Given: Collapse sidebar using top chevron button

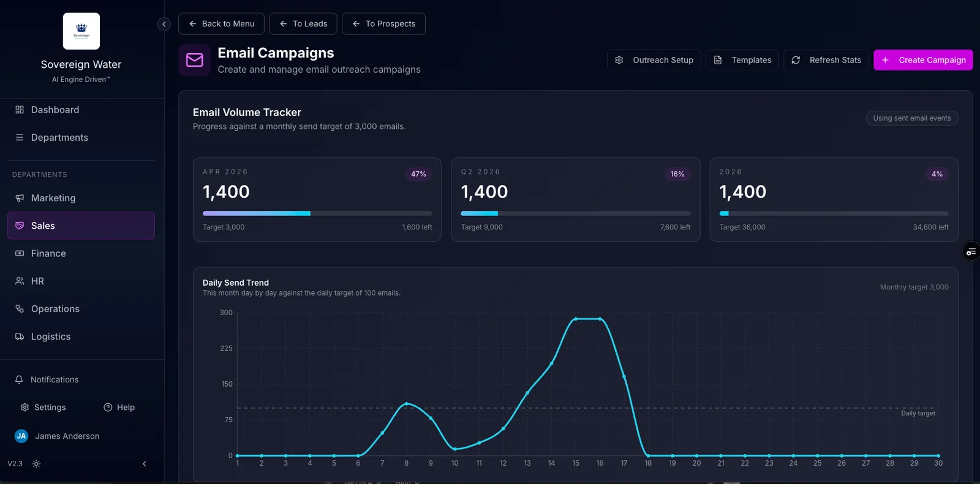Looking at the screenshot, I should click(x=164, y=24).
